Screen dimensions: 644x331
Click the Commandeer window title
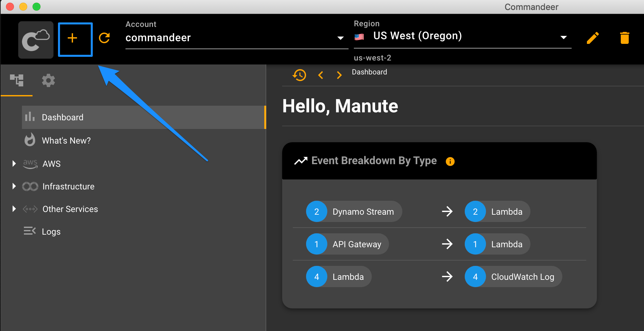tap(531, 7)
